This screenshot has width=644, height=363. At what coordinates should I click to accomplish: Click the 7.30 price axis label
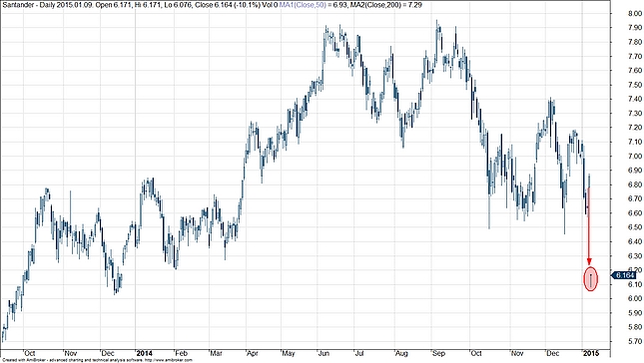[635, 114]
